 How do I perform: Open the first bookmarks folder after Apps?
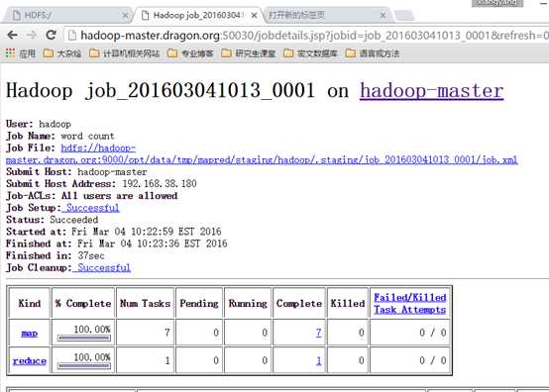[62, 53]
